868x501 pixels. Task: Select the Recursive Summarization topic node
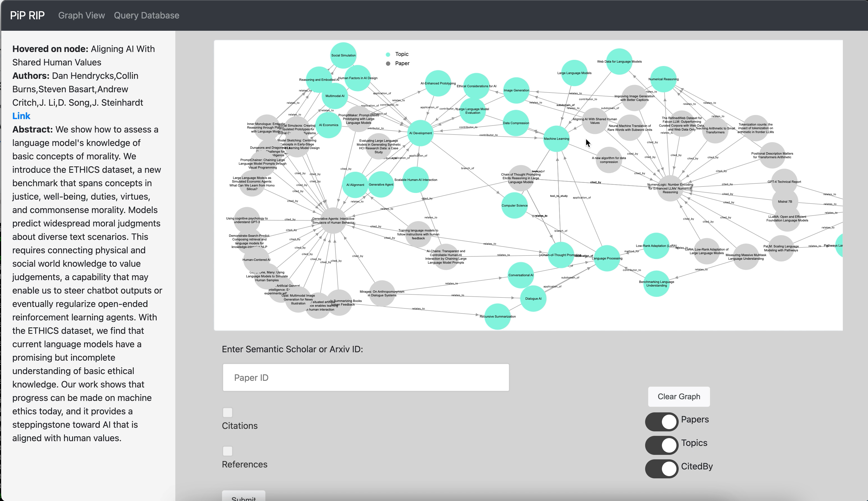[497, 316]
